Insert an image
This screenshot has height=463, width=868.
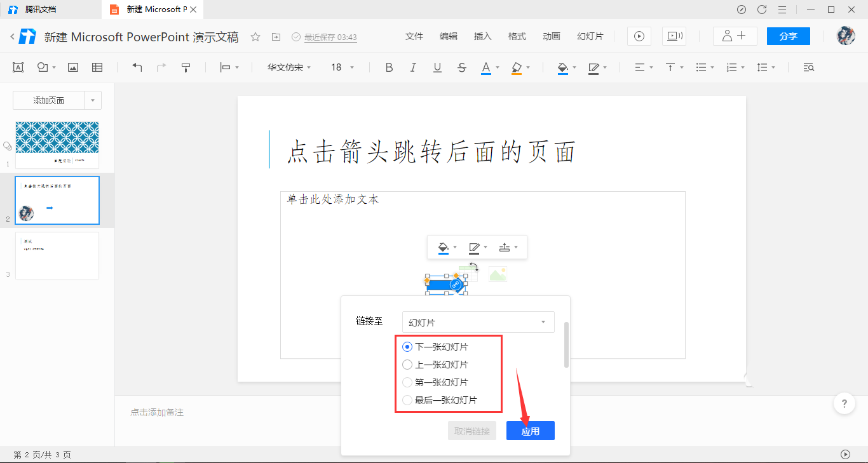coord(72,67)
